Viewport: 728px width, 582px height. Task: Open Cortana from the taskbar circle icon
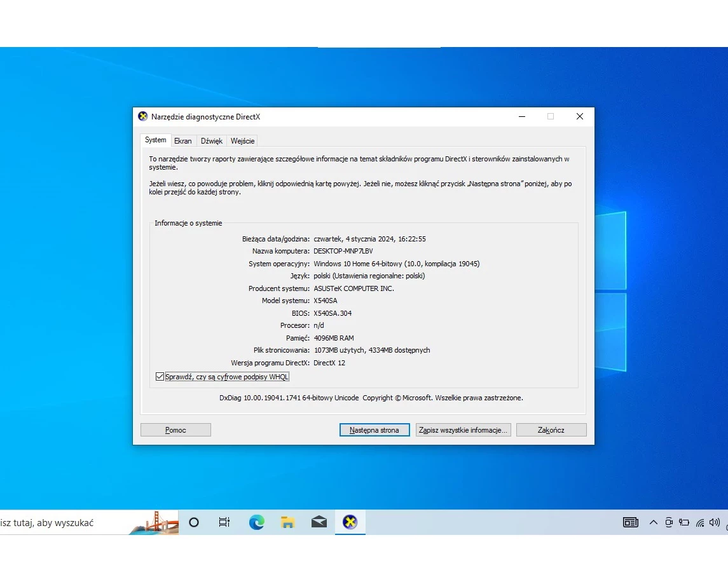194,523
